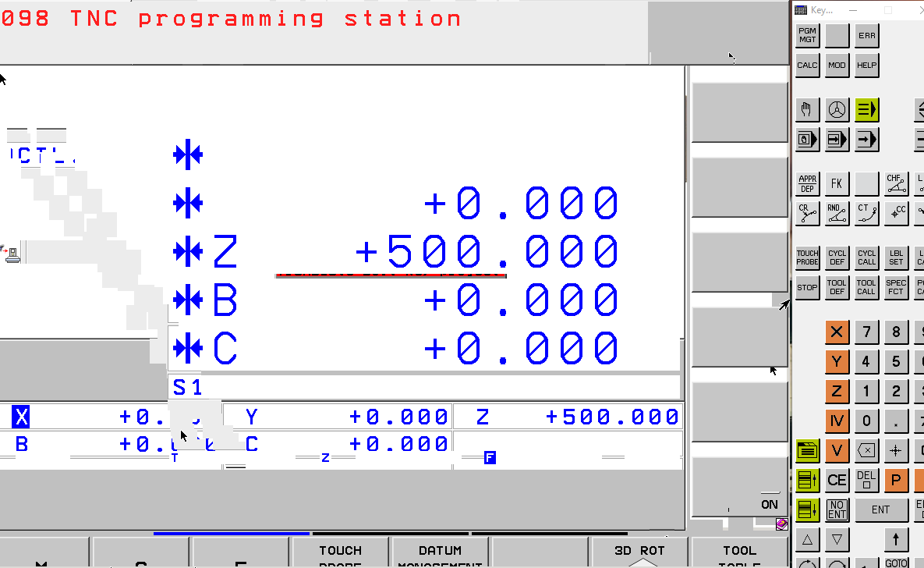The height and width of the screenshot is (568, 924).
Task: Select MDI positioning mode key with hand symbol
Action: point(807,140)
